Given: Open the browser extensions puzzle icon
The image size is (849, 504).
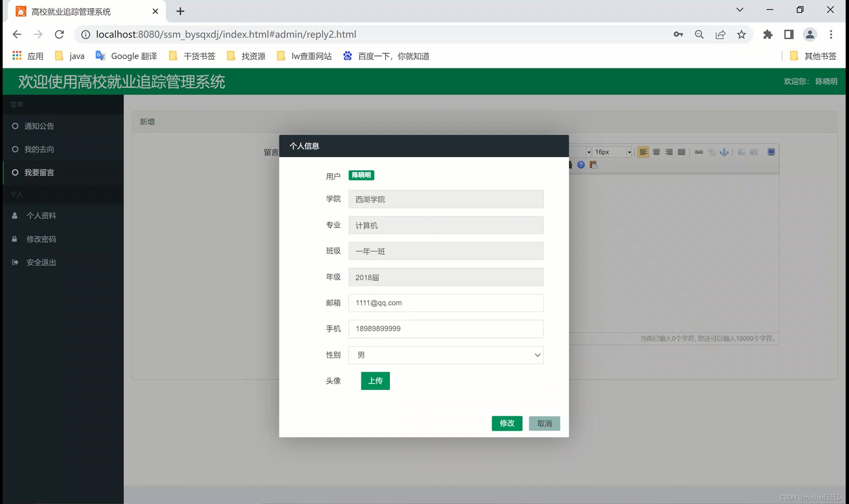Looking at the screenshot, I should point(767,34).
